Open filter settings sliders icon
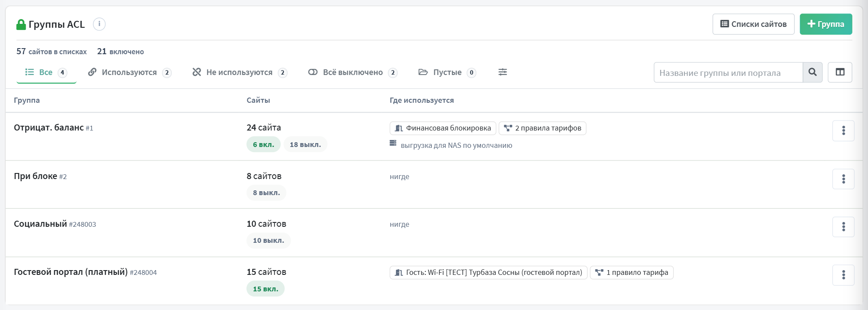Viewport: 868px width, 310px height. (503, 72)
